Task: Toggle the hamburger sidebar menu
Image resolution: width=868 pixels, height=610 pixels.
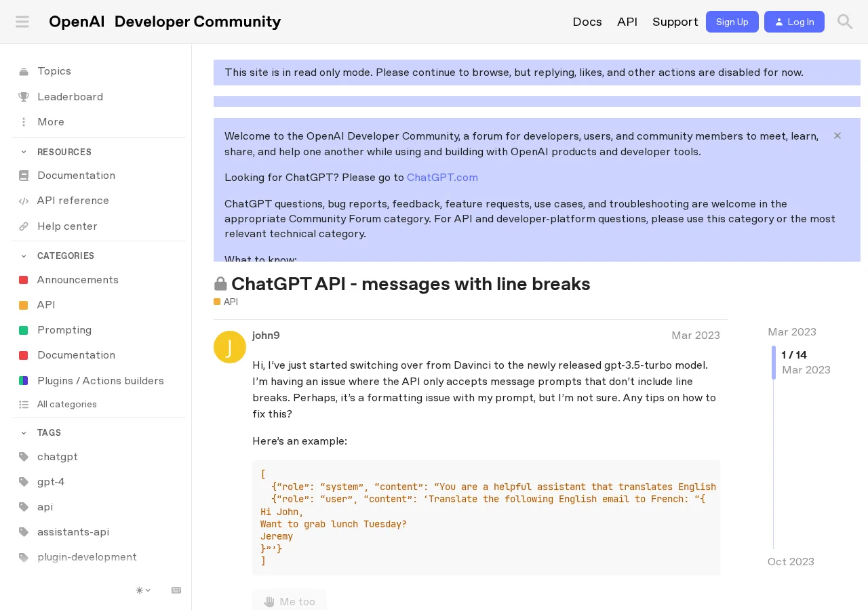Action: 22,22
